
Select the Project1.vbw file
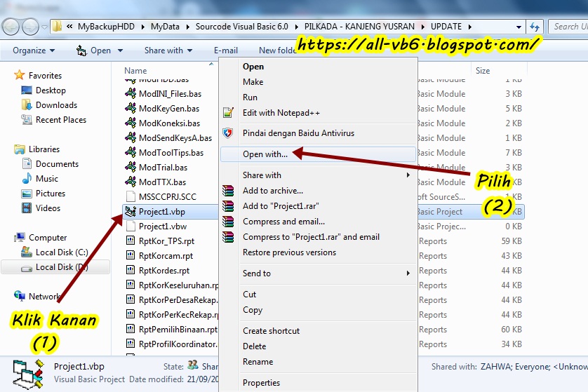pos(163,226)
